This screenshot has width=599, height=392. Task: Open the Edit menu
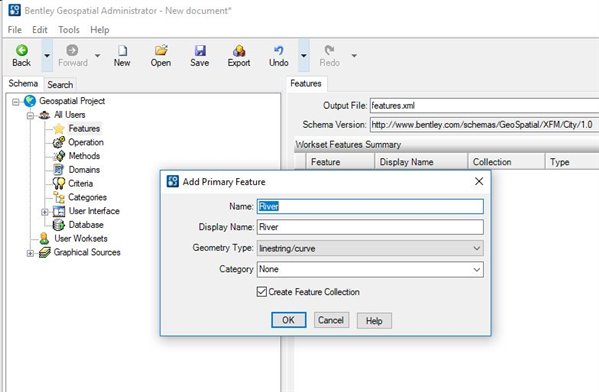[40, 30]
